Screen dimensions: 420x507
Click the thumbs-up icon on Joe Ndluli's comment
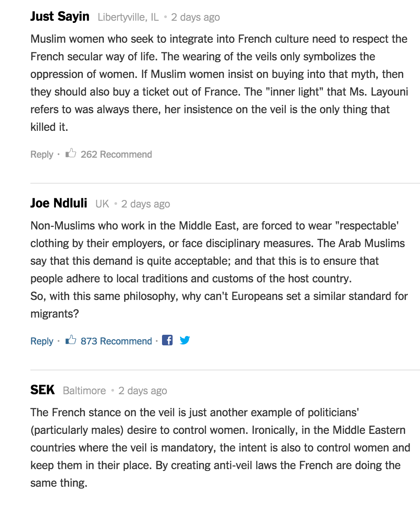[70, 340]
